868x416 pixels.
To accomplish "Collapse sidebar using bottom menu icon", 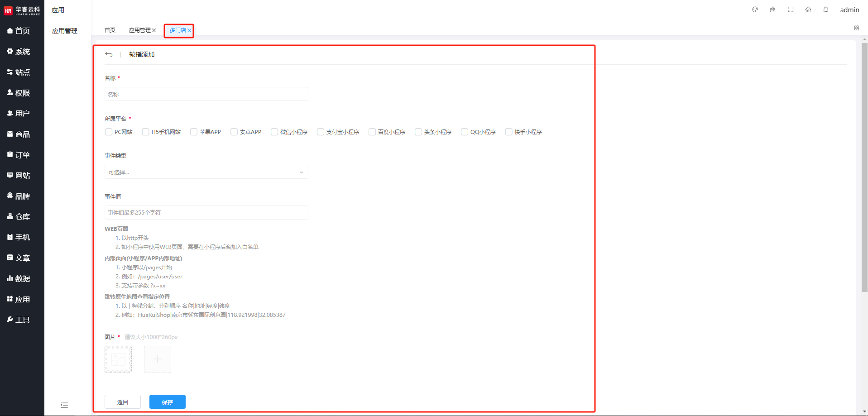I will [64, 405].
